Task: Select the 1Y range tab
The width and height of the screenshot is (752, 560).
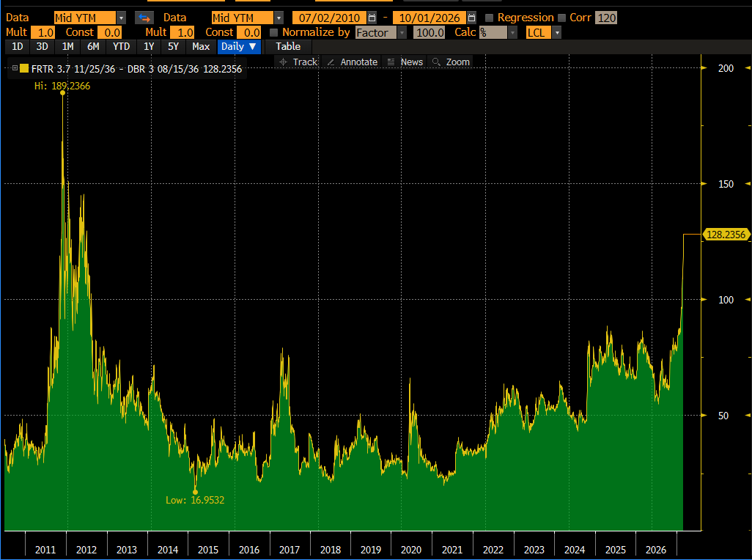Action: 149,46
